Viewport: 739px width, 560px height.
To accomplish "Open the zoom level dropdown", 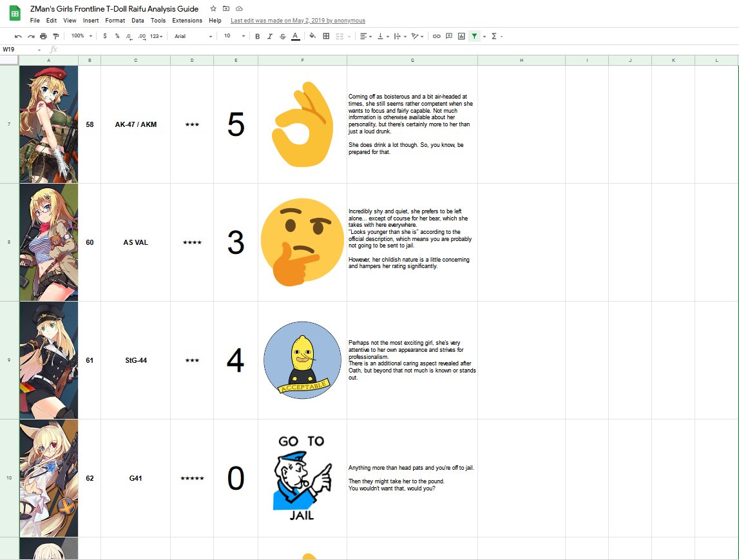I will [x=82, y=36].
